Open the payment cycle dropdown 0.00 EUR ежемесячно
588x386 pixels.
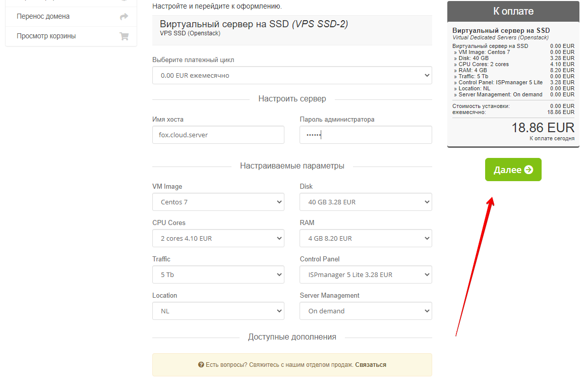(x=292, y=75)
